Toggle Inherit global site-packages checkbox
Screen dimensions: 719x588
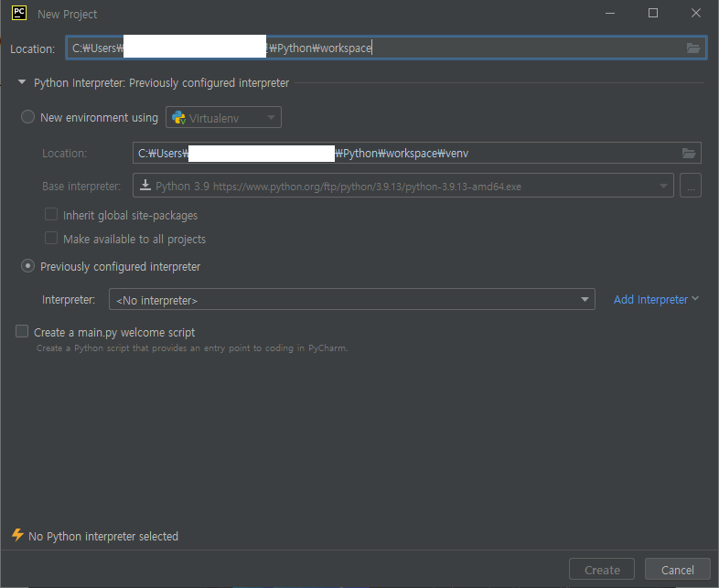tap(51, 215)
